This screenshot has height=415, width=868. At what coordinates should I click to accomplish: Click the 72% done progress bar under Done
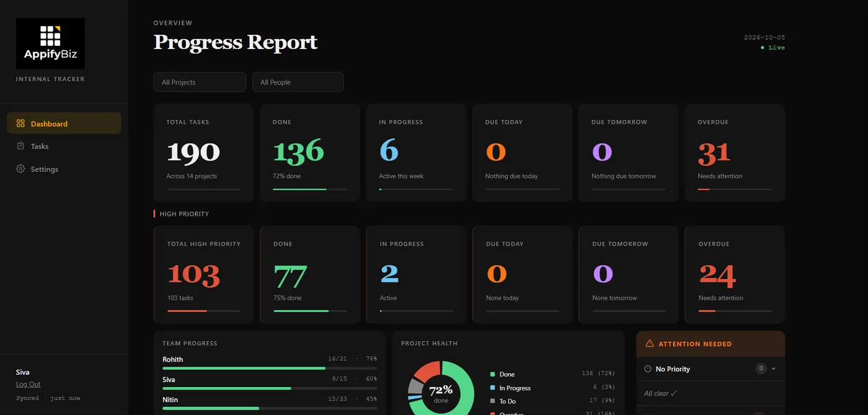coord(309,189)
